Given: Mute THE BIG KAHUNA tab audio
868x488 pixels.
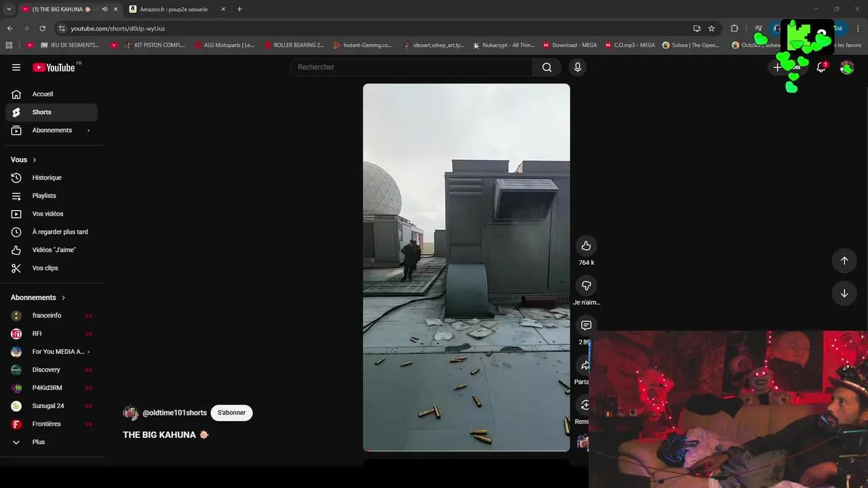Looking at the screenshot, I should 104,9.
